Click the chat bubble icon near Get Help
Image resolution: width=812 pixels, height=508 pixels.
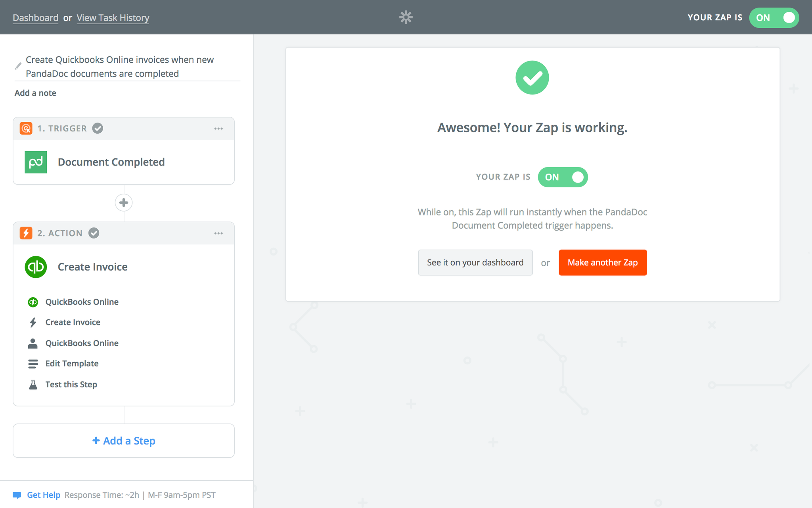click(x=17, y=495)
